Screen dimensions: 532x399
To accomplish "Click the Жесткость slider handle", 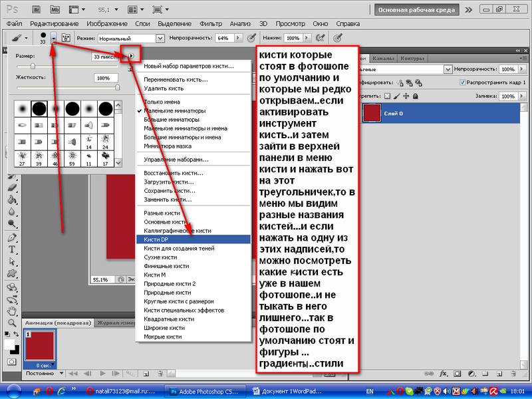I will [118, 88].
